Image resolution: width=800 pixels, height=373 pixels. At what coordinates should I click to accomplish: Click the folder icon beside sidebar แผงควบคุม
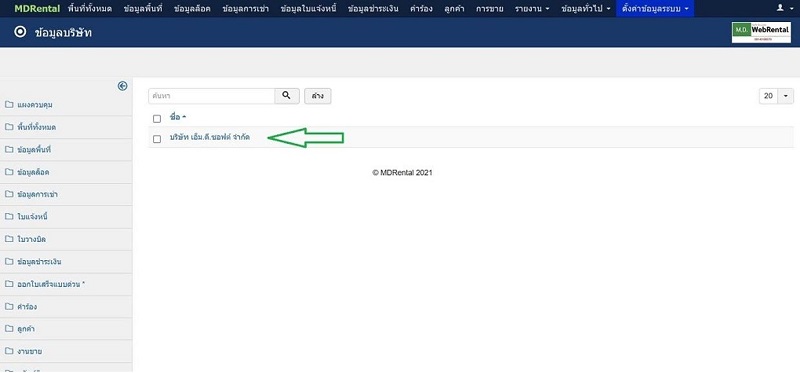pos(9,105)
